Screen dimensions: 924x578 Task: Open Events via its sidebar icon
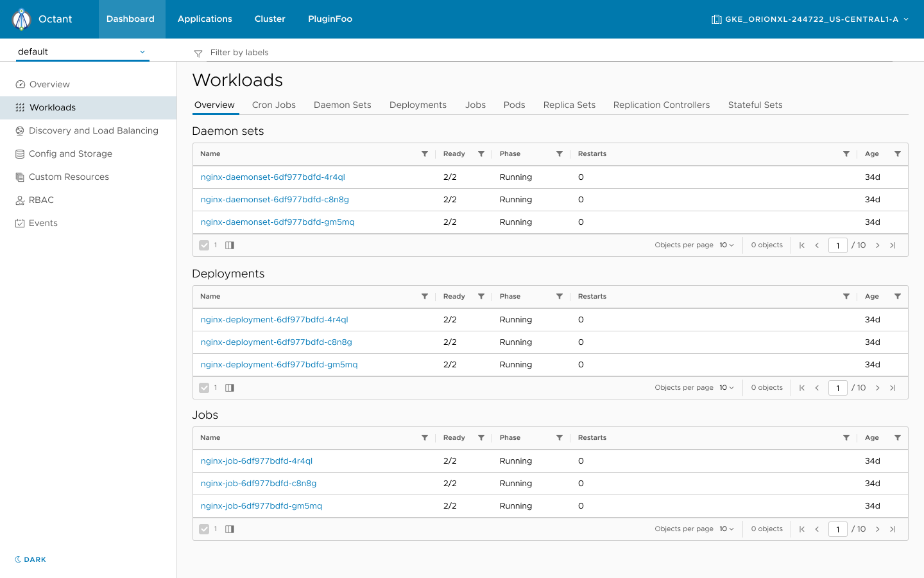point(19,223)
